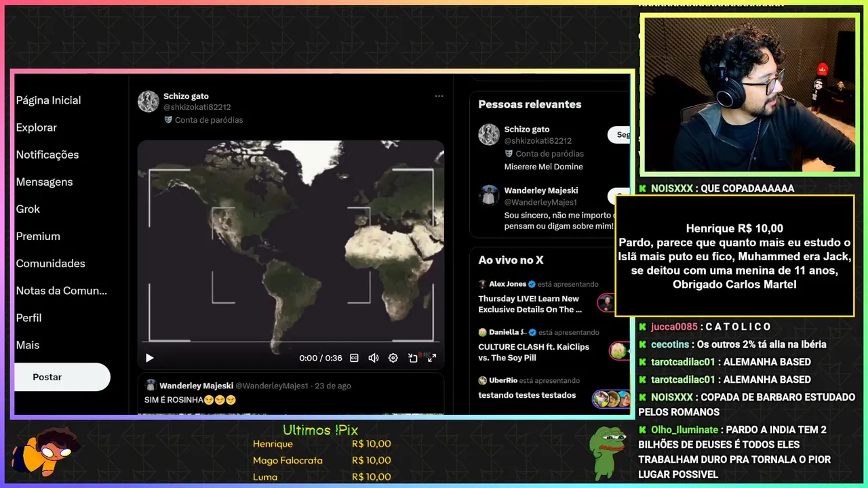Click the Henrique R$ 10,00 donation message
The image size is (868, 488).
(734, 256)
